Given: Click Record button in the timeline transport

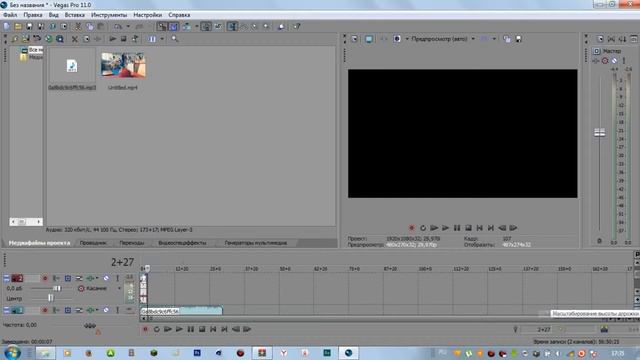Looking at the screenshot, I should tap(145, 329).
